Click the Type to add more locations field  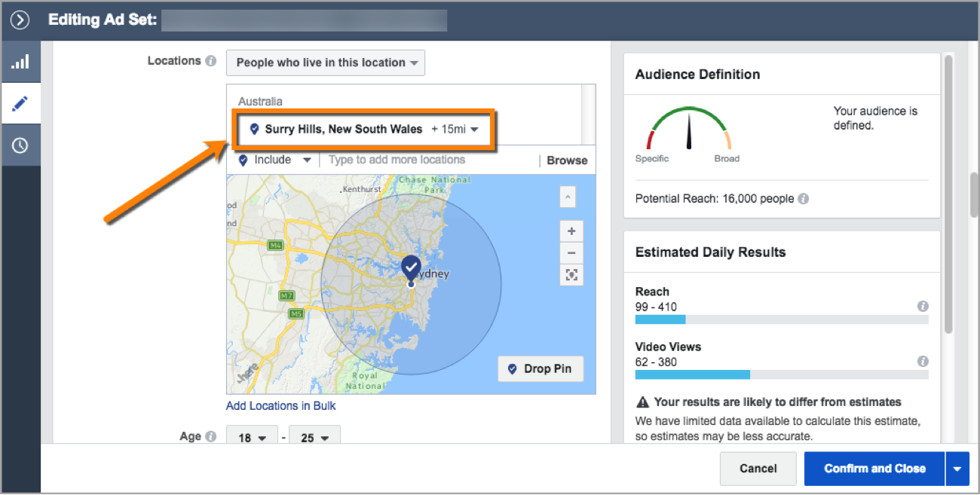tap(428, 160)
